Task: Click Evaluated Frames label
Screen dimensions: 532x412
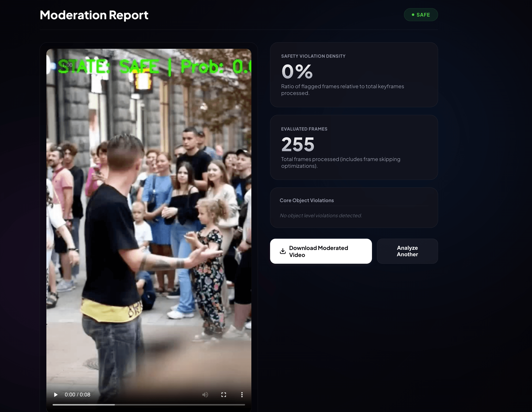Action: [304, 129]
